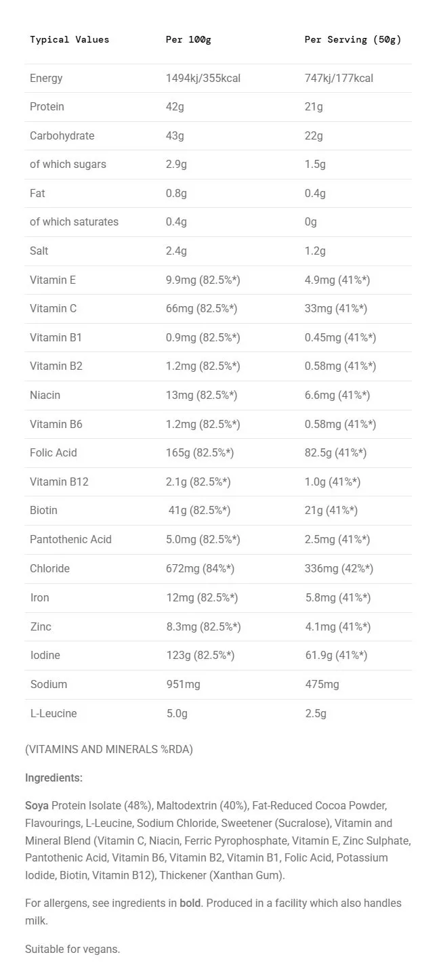This screenshot has height=980, width=441.
Task: Click the L-Leucine row label
Action: pos(54,714)
